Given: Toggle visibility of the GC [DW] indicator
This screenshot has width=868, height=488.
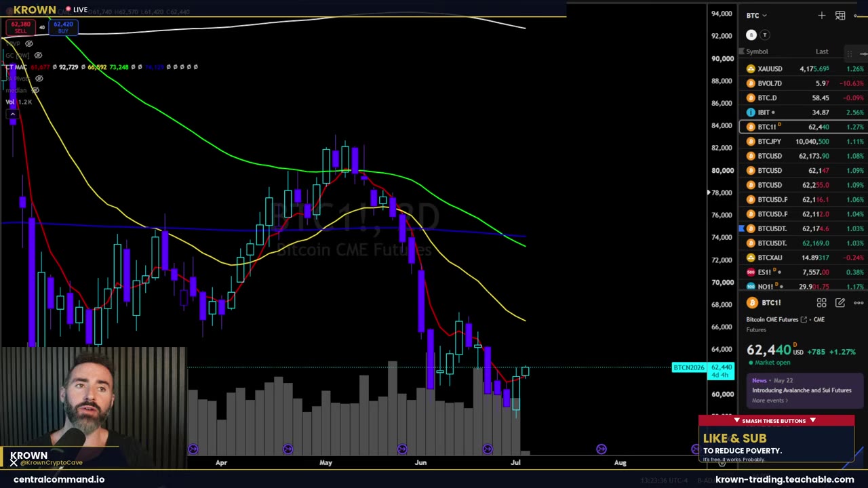Looking at the screenshot, I should coord(38,55).
